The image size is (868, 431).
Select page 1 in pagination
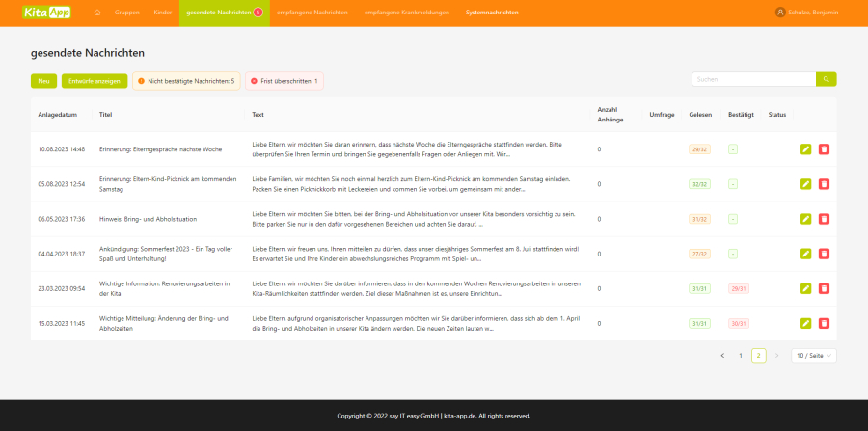coord(741,356)
